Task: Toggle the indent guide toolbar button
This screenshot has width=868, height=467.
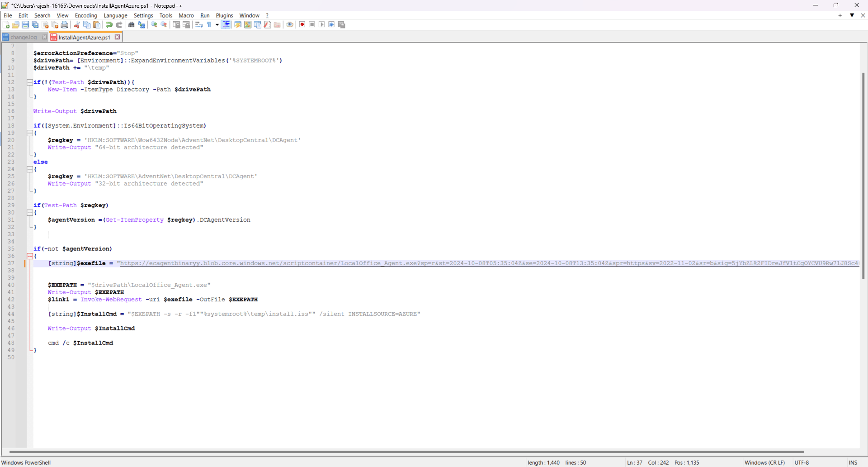Action: (226, 25)
